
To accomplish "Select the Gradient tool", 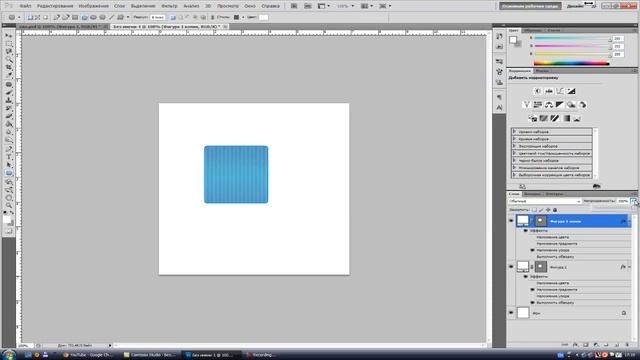I will 9,124.
